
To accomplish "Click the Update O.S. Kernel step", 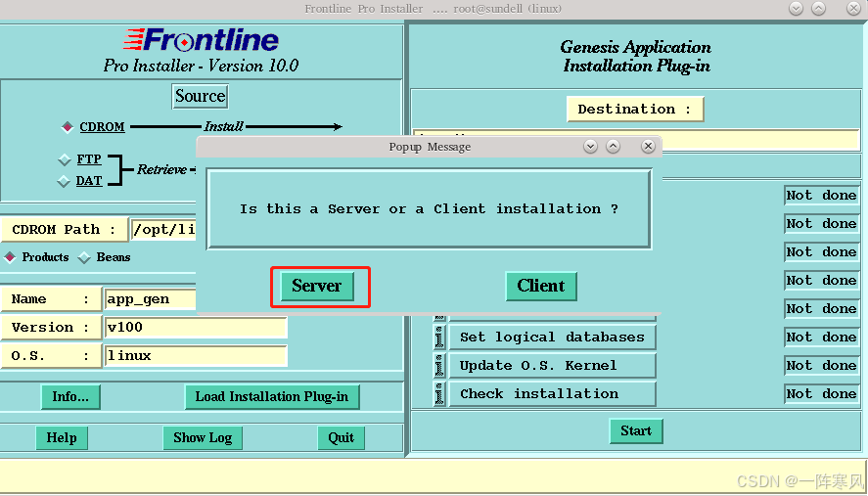I will [x=552, y=365].
